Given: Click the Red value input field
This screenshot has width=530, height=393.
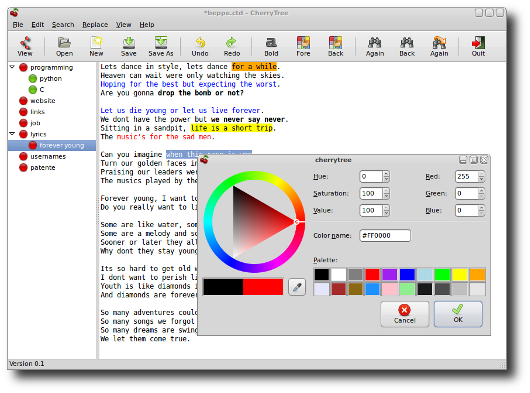Looking at the screenshot, I should [x=466, y=176].
